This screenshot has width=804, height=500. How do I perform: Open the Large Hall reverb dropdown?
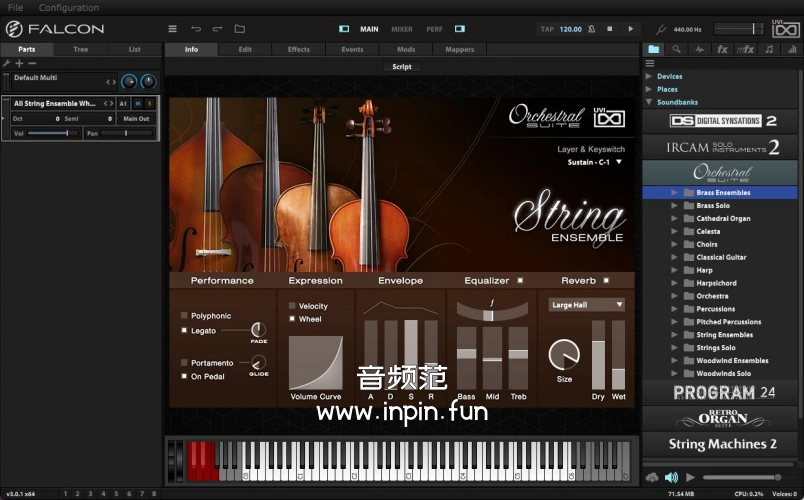pyautogui.click(x=586, y=305)
